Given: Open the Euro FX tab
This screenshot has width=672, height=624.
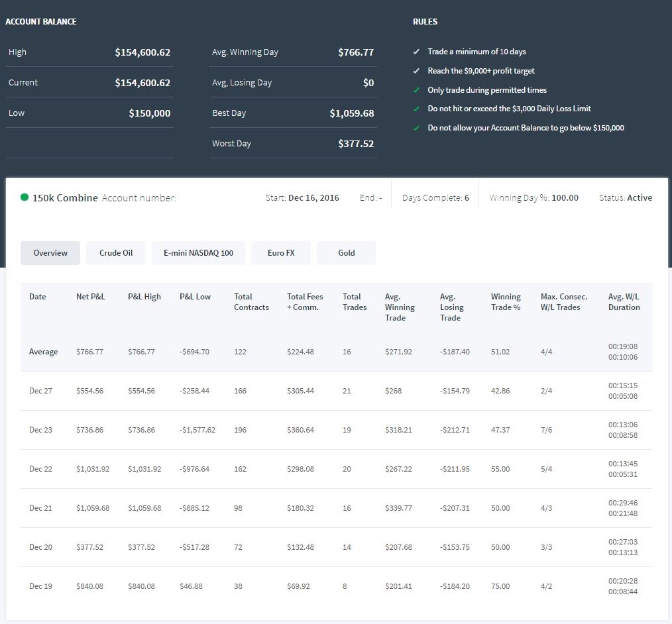Looking at the screenshot, I should coord(281,252).
